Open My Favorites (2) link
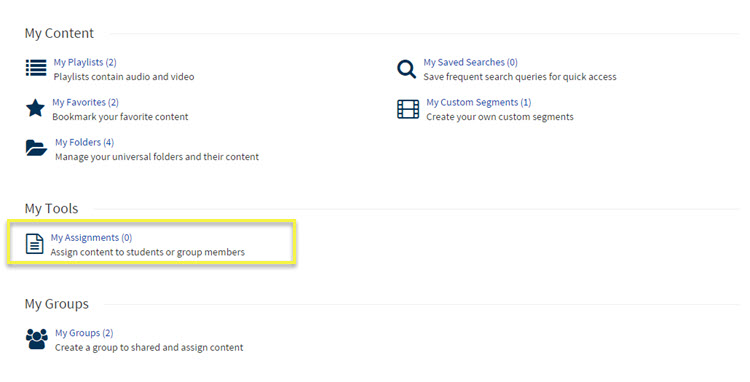750x382 pixels. pos(86,102)
